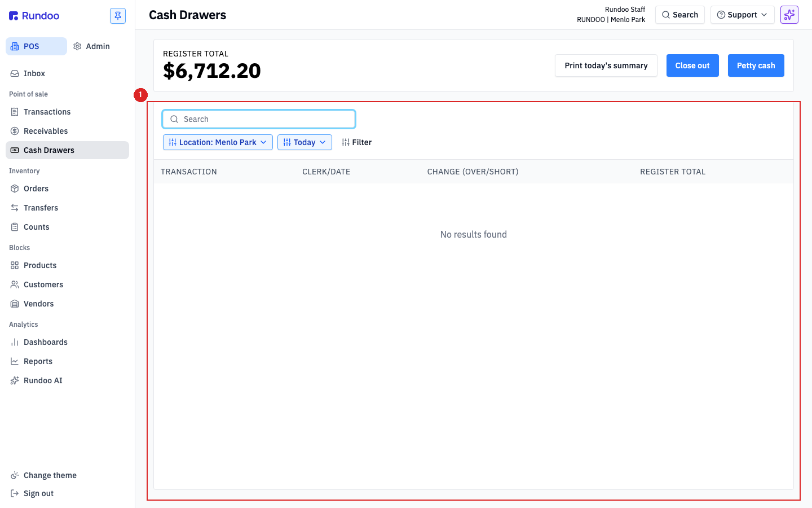Viewport: 812px width, 508px height.
Task: Open Location: Menlo Park filter dropdown
Action: click(x=218, y=142)
